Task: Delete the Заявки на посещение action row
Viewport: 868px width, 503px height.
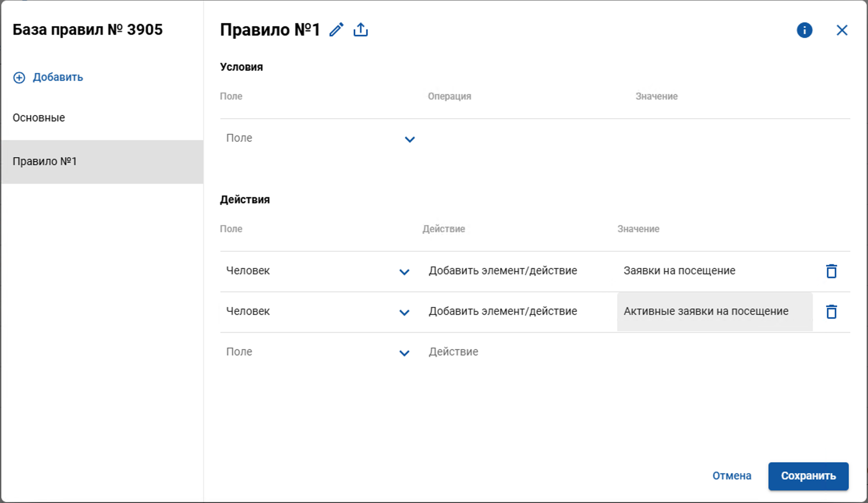Action: click(831, 271)
